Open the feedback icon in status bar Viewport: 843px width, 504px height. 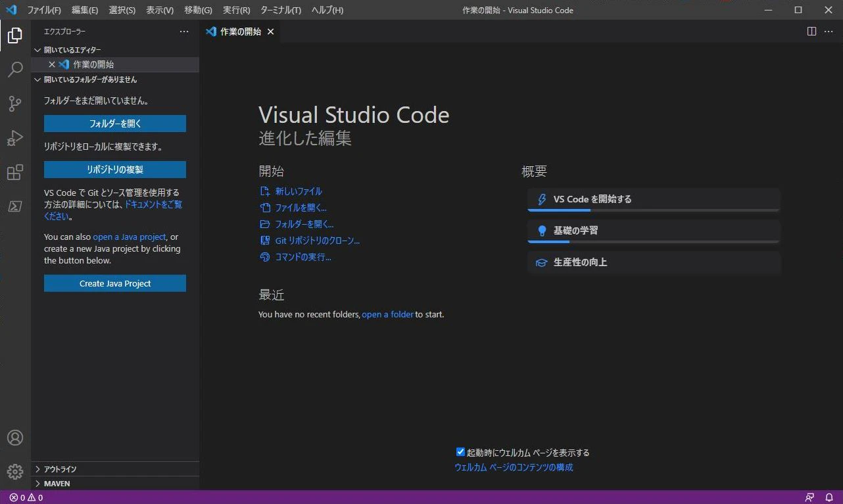(x=809, y=497)
